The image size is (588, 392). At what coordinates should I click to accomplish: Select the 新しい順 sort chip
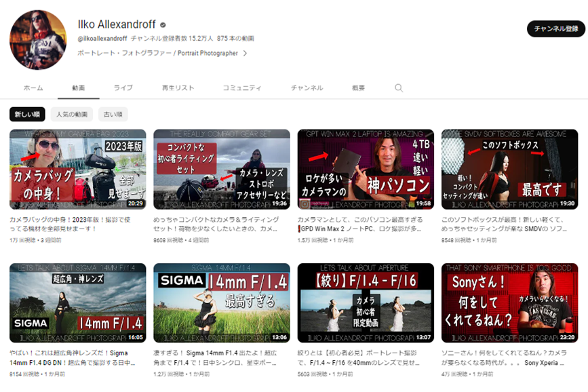(x=27, y=115)
